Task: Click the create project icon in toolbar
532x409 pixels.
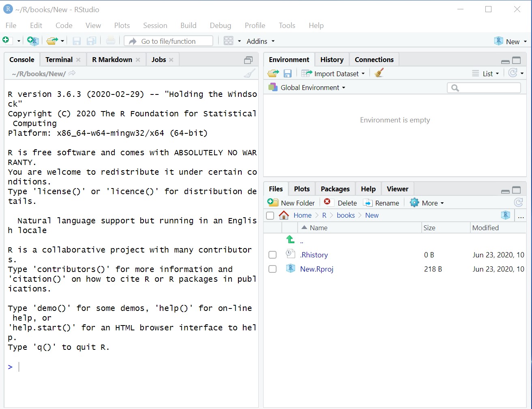Action: (x=32, y=41)
